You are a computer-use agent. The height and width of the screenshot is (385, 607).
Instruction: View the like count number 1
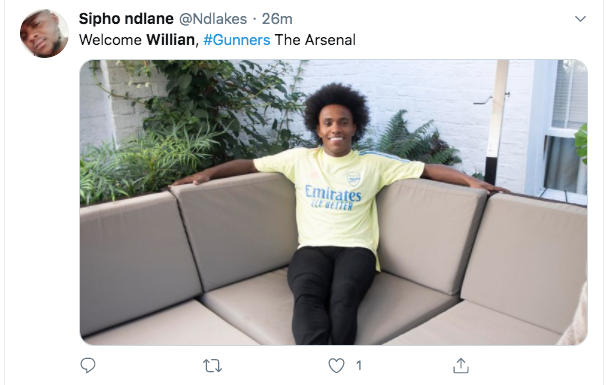(359, 365)
